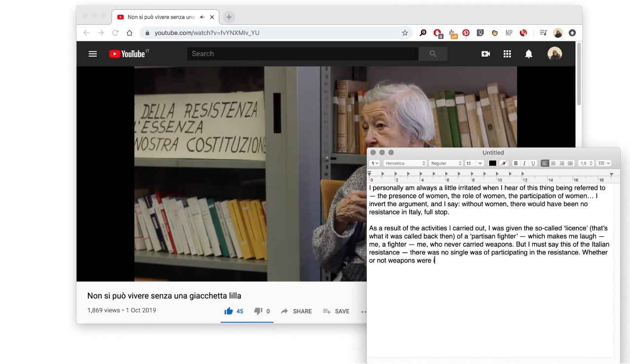Click the Pinterest extension icon
Viewport: 630px width, 364px height.
pos(466,33)
